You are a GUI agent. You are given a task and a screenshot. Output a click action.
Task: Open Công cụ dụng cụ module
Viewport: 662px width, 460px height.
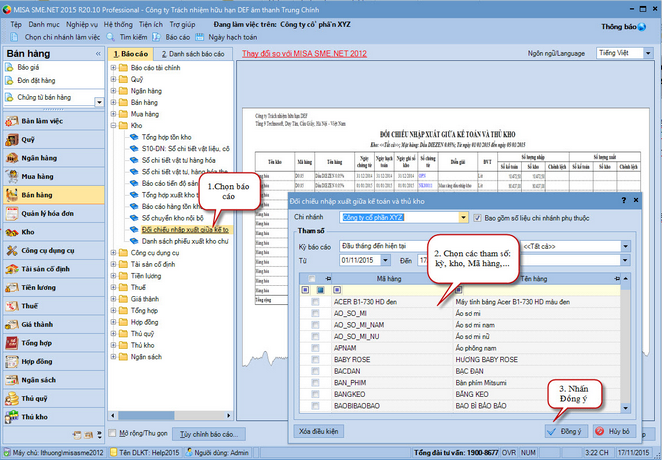[x=54, y=251]
